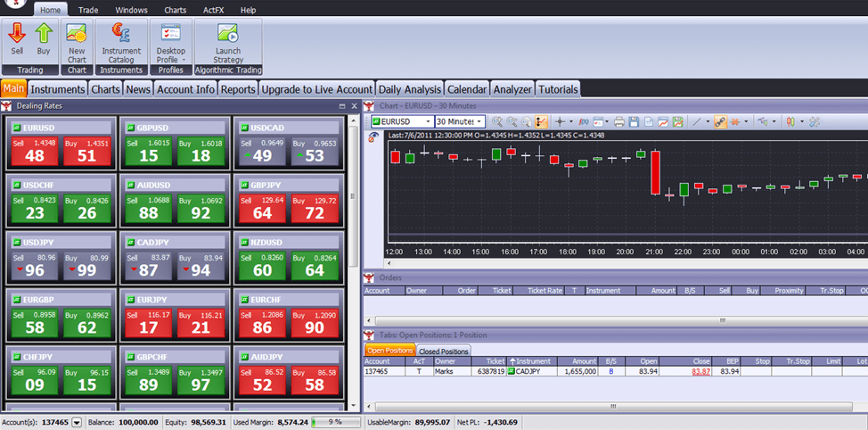The height and width of the screenshot is (430, 868).
Task: Open the account selector arrow in status bar
Action: pyautogui.click(x=77, y=423)
